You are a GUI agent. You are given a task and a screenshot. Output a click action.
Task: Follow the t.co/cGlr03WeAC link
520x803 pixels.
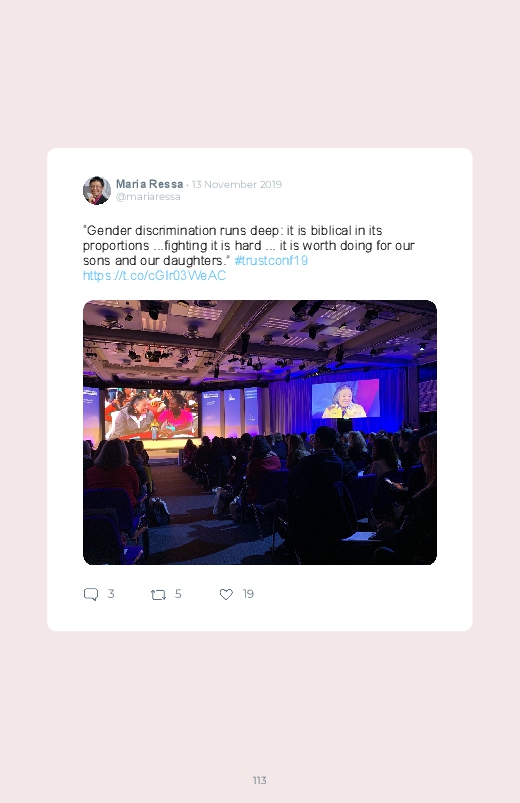154,276
